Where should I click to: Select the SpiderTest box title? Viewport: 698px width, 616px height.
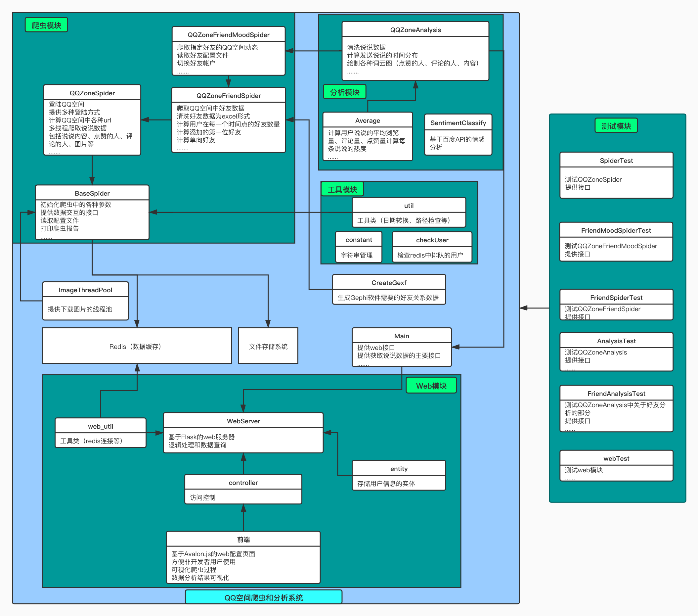(616, 161)
